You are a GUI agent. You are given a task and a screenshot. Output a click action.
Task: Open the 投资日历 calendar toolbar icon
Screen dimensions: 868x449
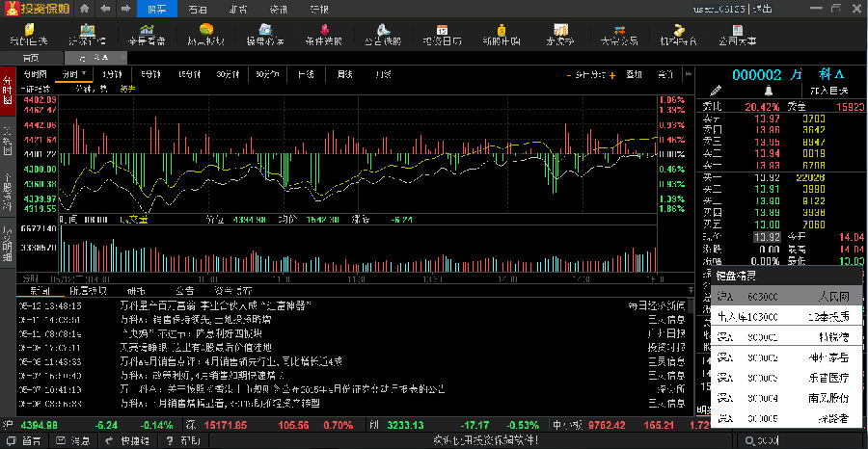coord(442,37)
